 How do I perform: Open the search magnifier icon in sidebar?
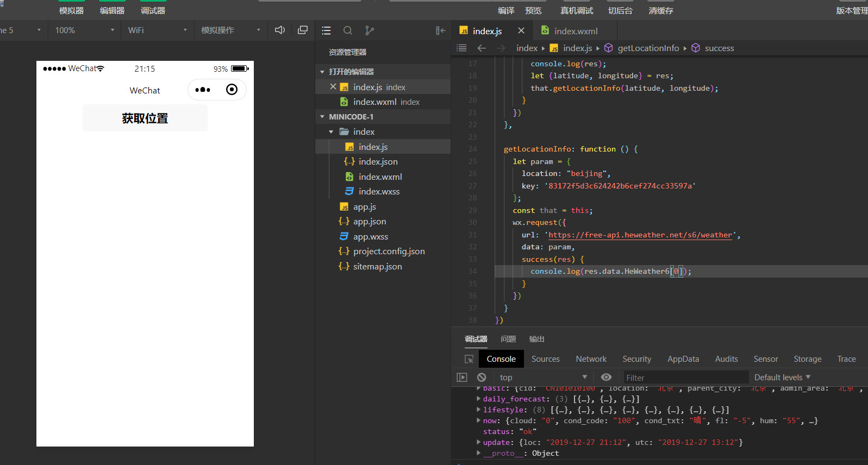tap(348, 31)
